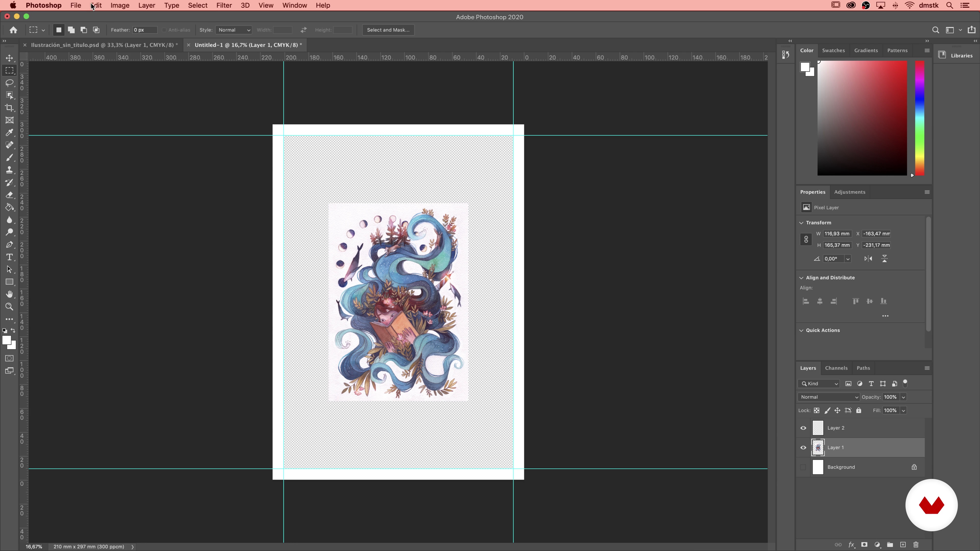Switch to the Channels tab
The image size is (980, 551).
click(836, 368)
